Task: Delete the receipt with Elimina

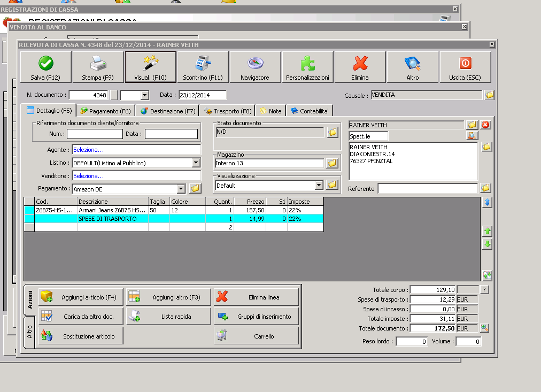Action: [360, 68]
